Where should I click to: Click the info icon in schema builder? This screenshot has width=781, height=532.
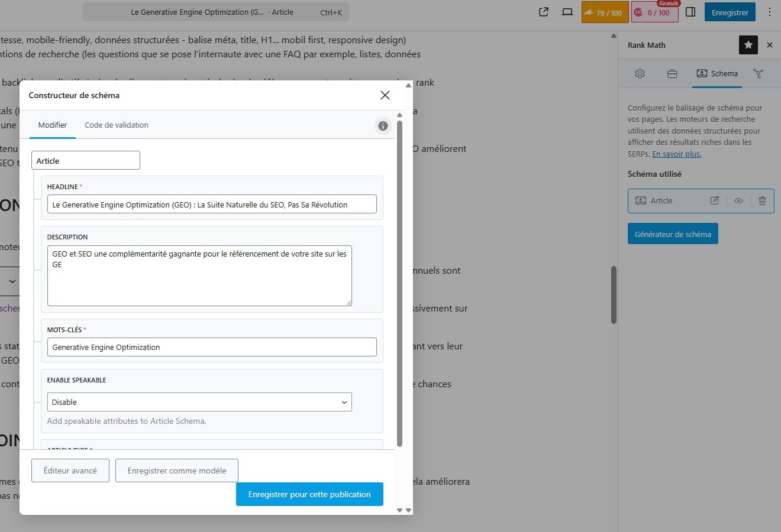[383, 126]
